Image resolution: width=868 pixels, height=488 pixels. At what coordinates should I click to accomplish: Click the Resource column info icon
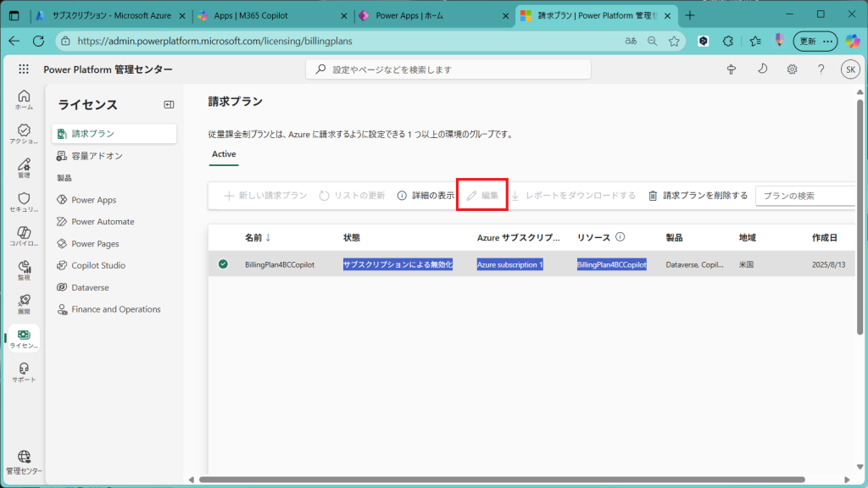620,238
